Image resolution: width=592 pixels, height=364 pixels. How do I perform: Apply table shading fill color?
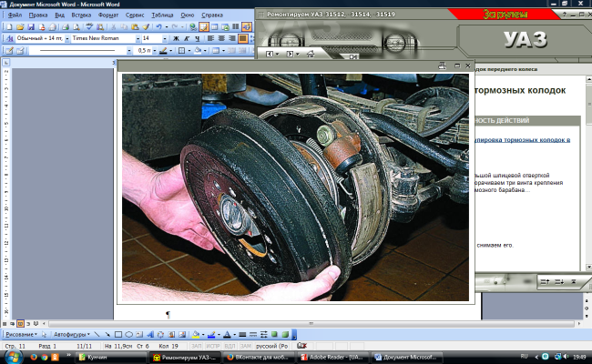198,51
